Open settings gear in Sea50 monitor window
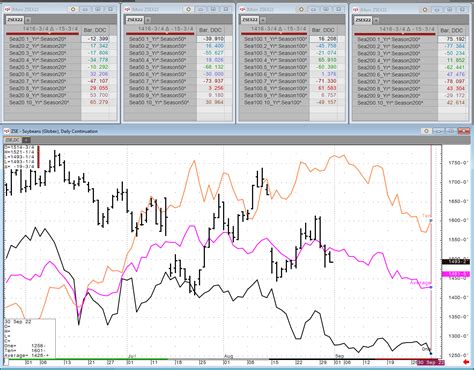The image size is (474, 370). [189, 9]
